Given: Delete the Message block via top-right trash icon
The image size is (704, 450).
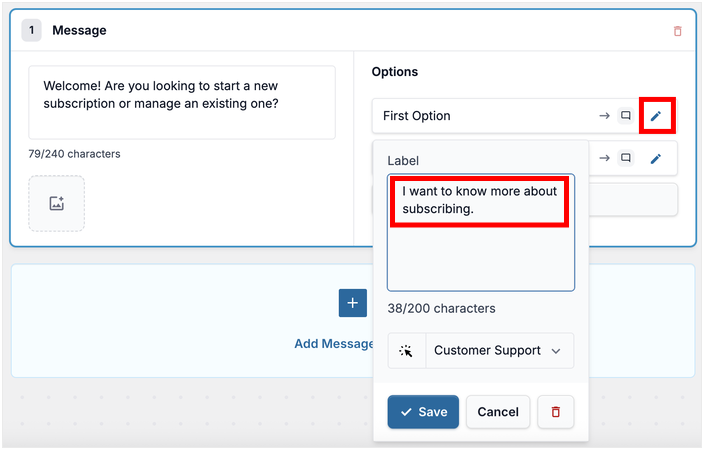Looking at the screenshot, I should [677, 31].
